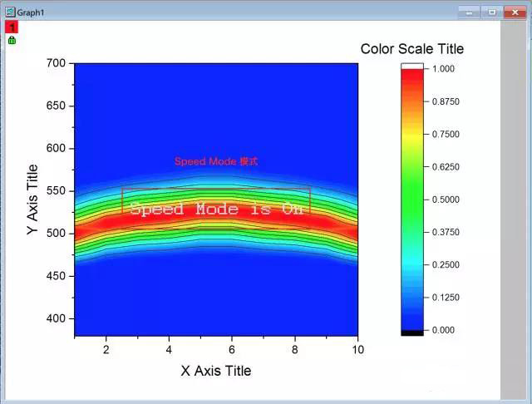Click the color scale bar
532x404 pixels.
[x=412, y=200]
